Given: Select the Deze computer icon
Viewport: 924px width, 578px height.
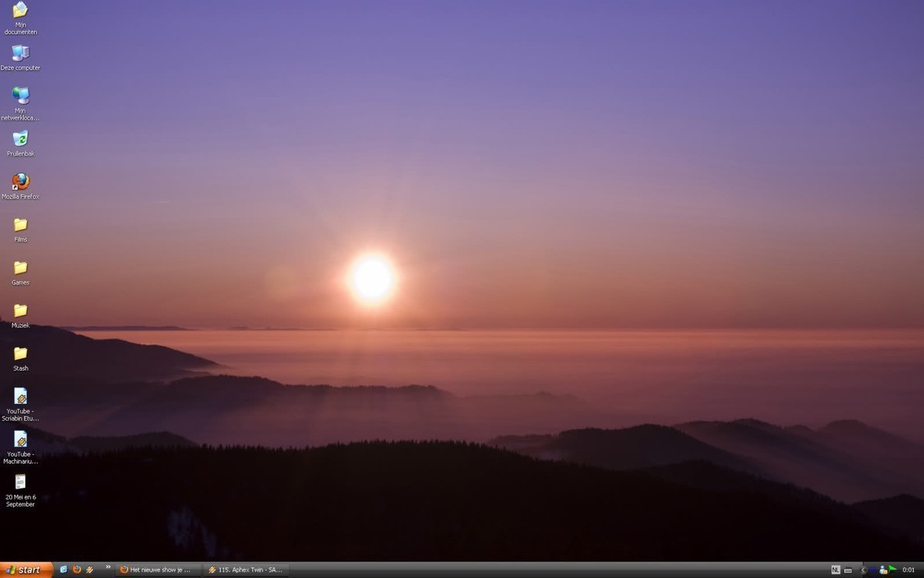Looking at the screenshot, I should click(x=20, y=53).
